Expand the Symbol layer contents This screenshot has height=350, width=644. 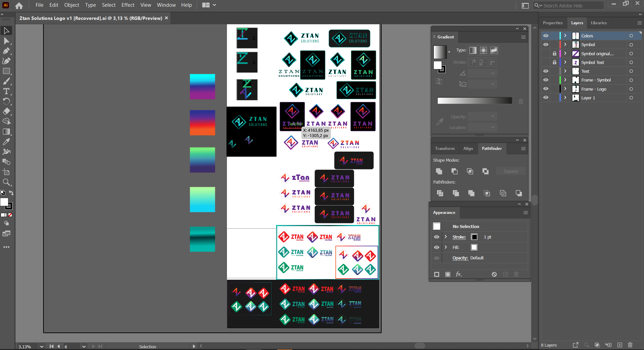tap(565, 44)
